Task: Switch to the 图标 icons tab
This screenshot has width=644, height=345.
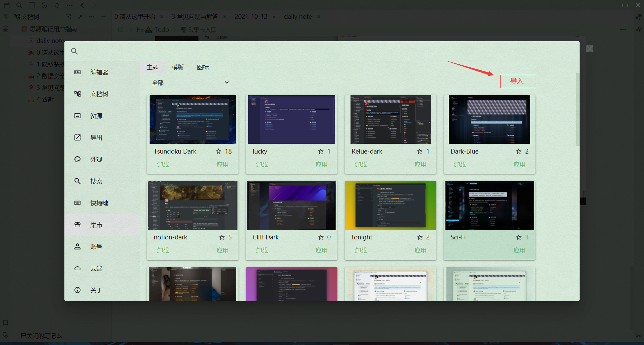Action: point(203,67)
